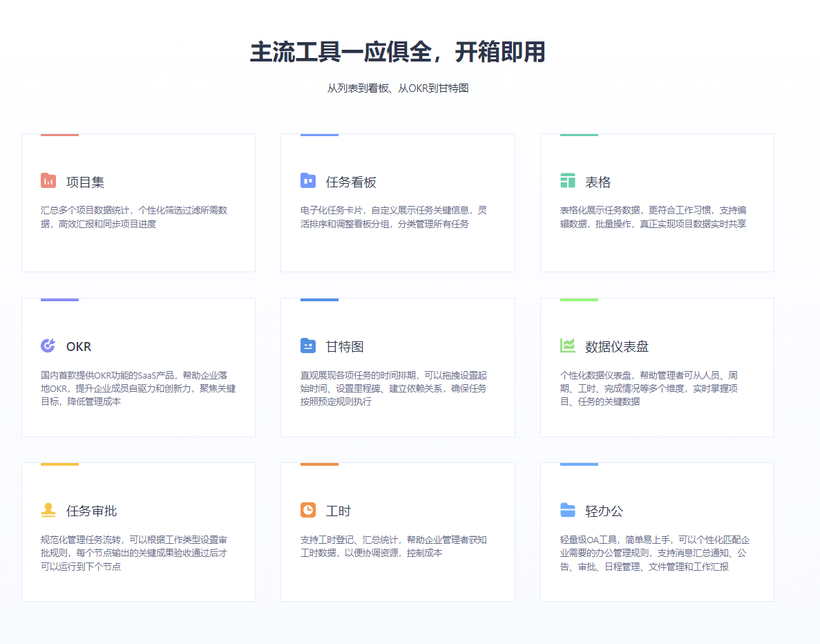
Task: Click subtitle 从列表到看板、从OKR到甘特图
Action: pos(397,88)
